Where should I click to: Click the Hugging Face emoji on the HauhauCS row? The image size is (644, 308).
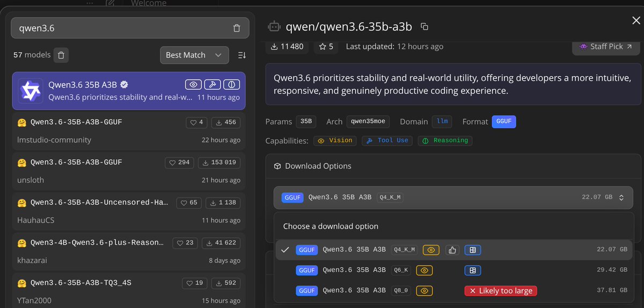pyautogui.click(x=22, y=203)
